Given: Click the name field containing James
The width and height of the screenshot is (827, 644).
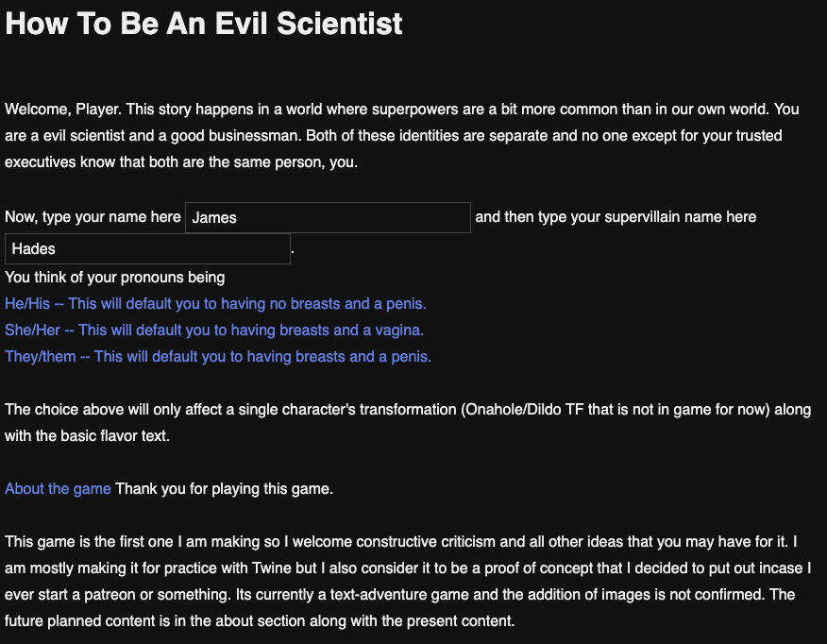Looking at the screenshot, I should 328,217.
